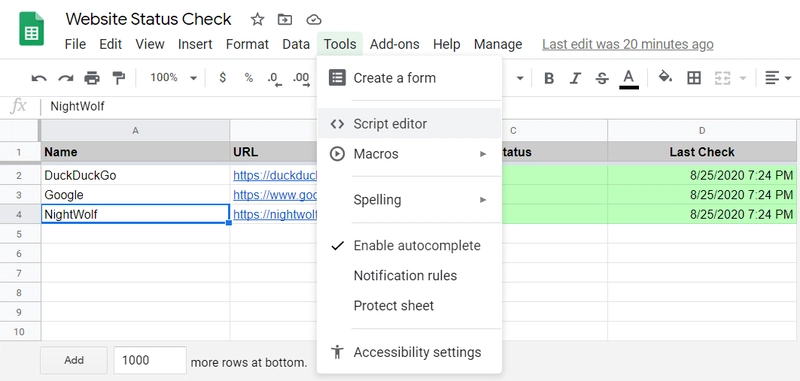Undo the last action
Screen dimensions: 800x381
(x=39, y=78)
